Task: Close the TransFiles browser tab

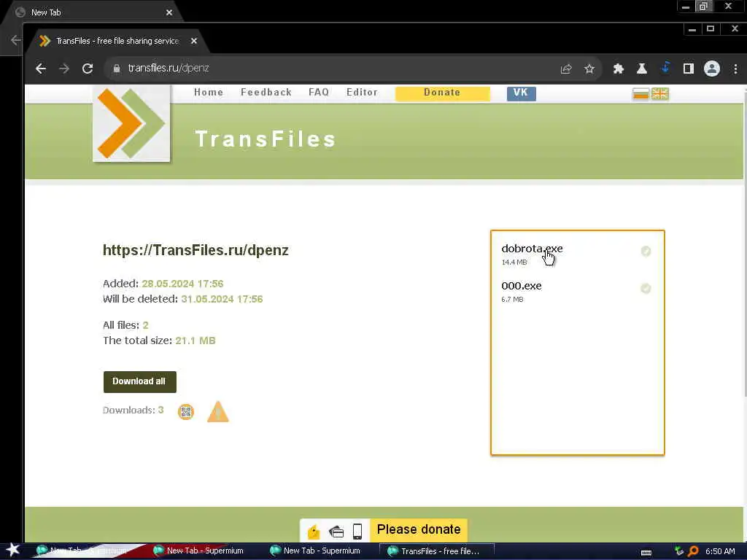Action: pyautogui.click(x=194, y=41)
